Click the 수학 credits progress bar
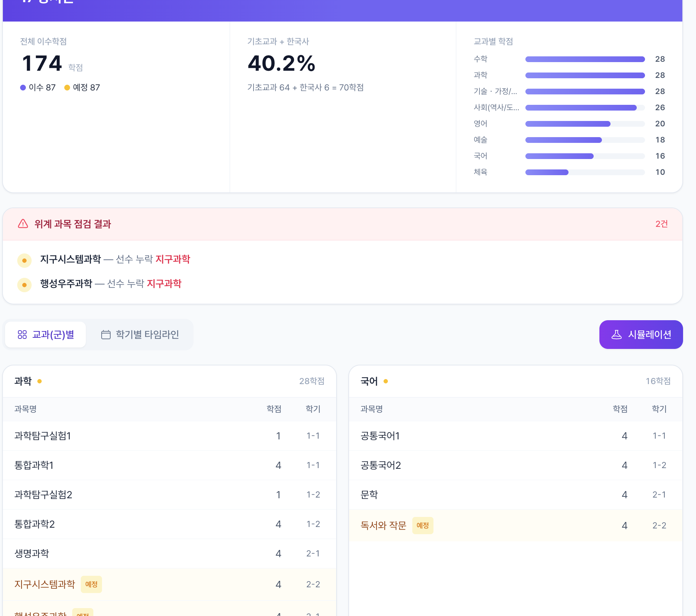This screenshot has height=616, width=696. click(x=585, y=59)
